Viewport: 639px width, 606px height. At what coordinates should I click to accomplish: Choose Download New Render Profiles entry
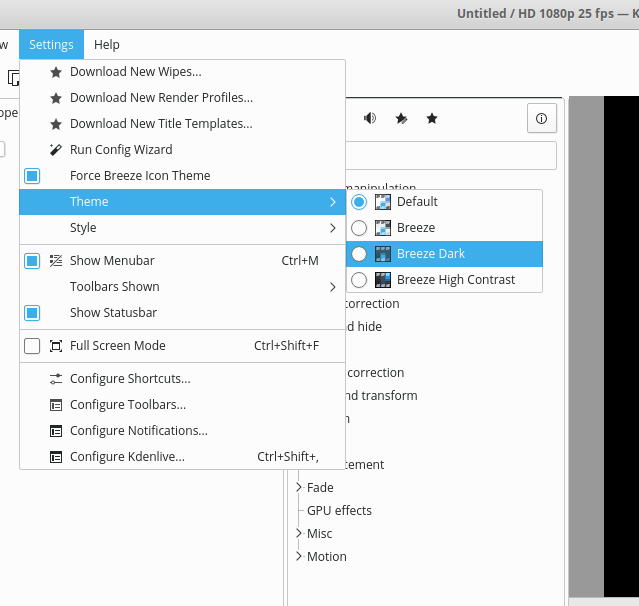(x=183, y=98)
